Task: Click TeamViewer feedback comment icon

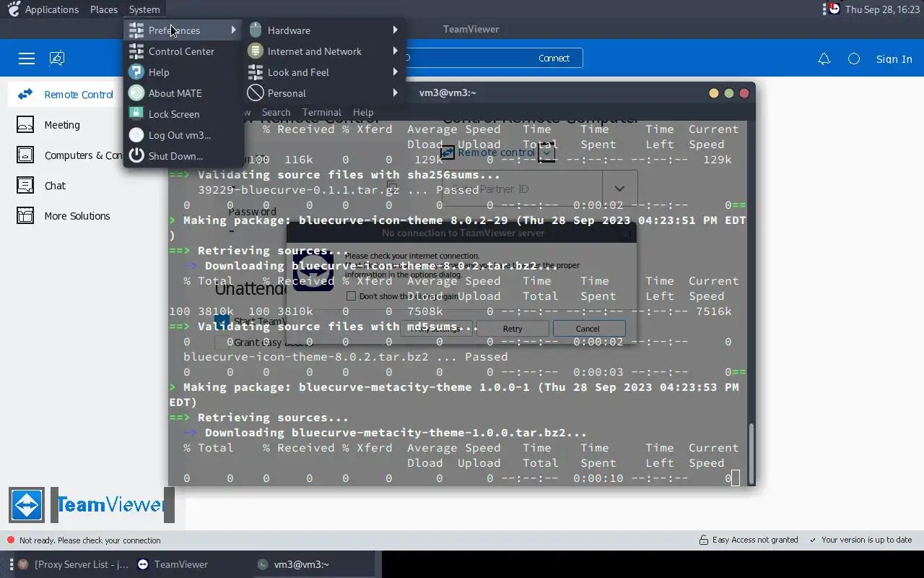Action: point(57,59)
